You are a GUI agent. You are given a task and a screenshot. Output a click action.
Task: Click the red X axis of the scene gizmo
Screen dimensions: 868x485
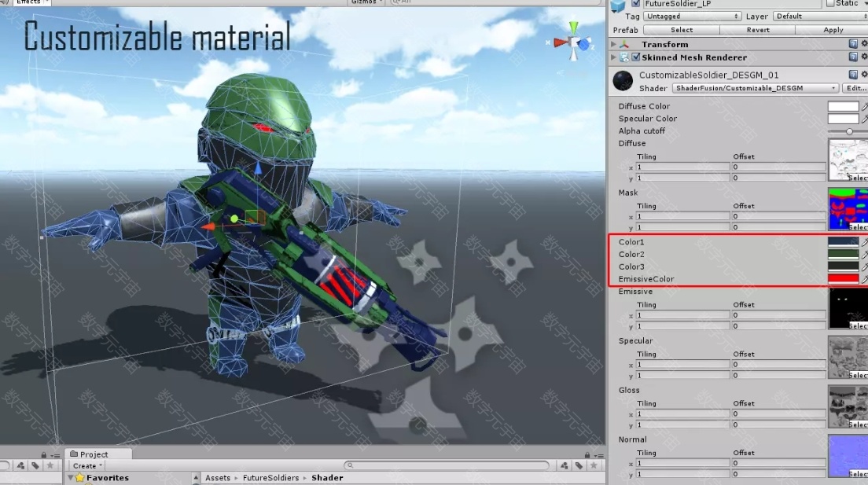click(560, 42)
